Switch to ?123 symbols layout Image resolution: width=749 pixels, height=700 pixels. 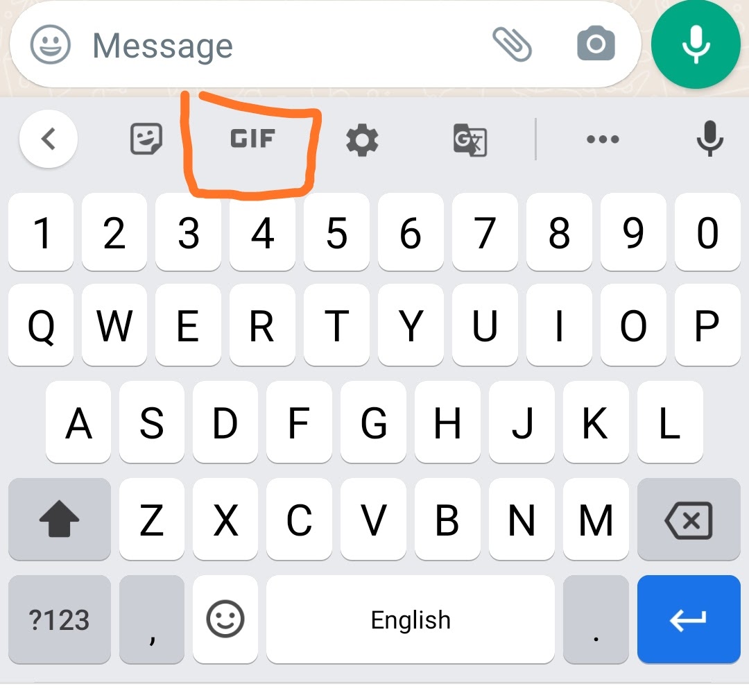click(60, 620)
